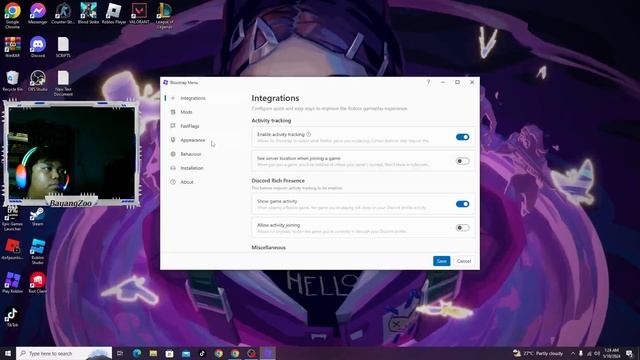Click the volume icon in system tray
640x360 pixels.
point(597,353)
